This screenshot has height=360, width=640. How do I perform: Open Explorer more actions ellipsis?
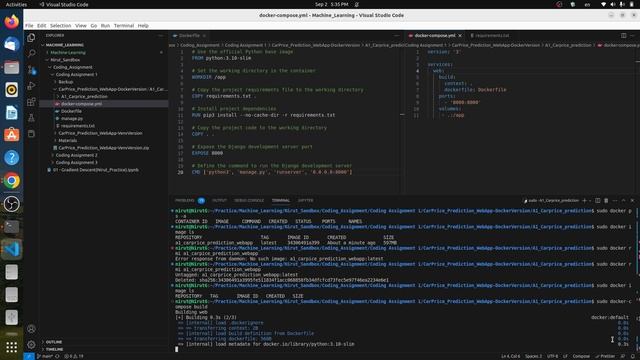pos(160,36)
